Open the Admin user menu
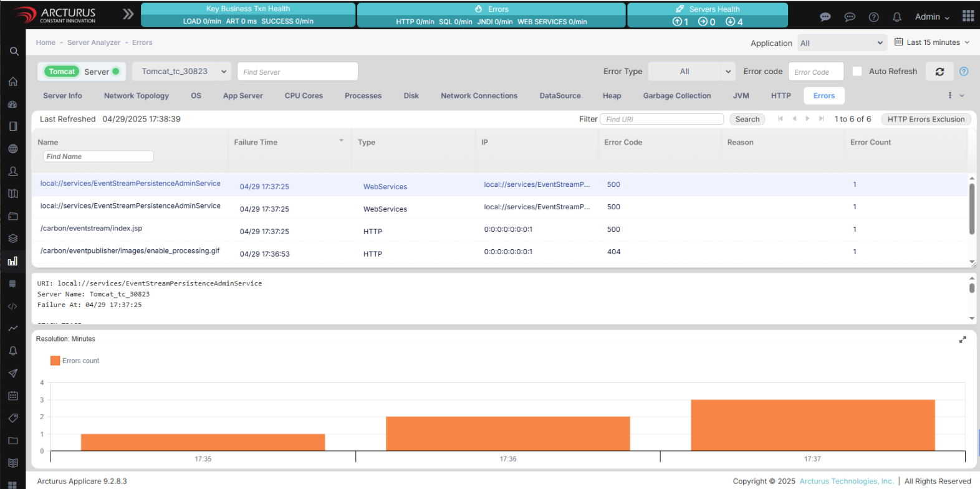Screen dimensions: 980x489 (932, 17)
